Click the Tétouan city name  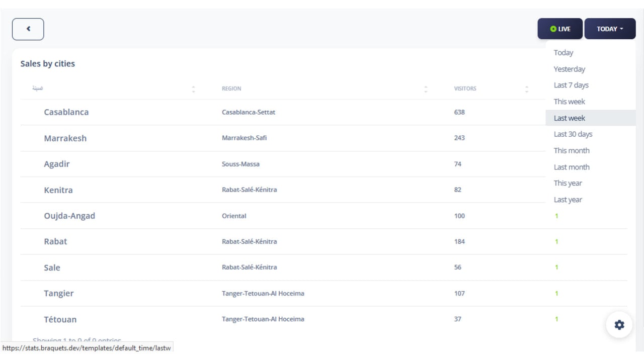click(60, 319)
